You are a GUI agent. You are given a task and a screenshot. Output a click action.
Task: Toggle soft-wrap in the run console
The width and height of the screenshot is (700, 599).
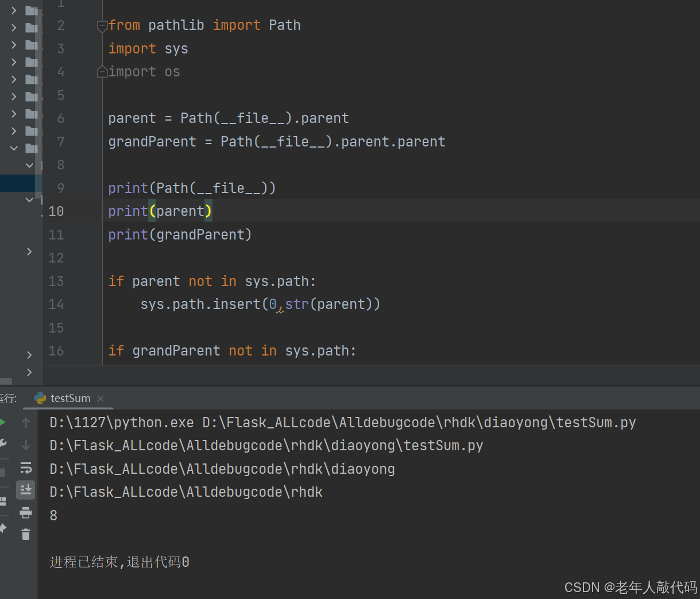pos(26,467)
